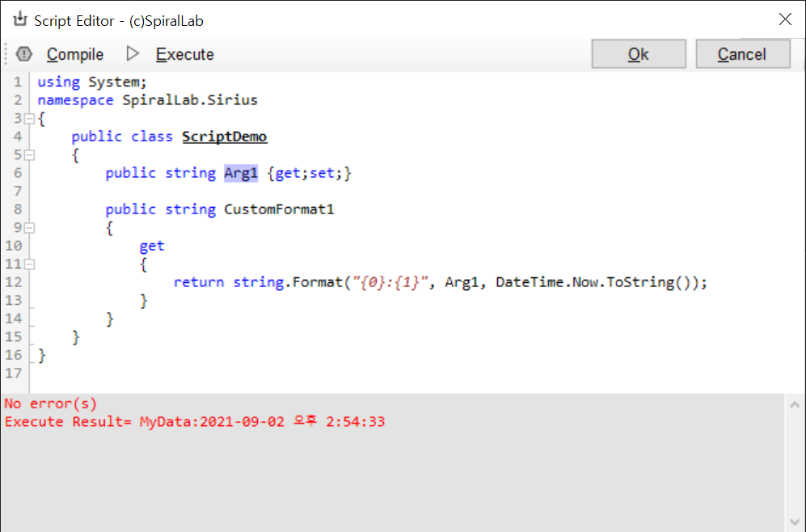The width and height of the screenshot is (806, 532).
Task: Click the CustomFormat1 property name
Action: pyautogui.click(x=279, y=209)
